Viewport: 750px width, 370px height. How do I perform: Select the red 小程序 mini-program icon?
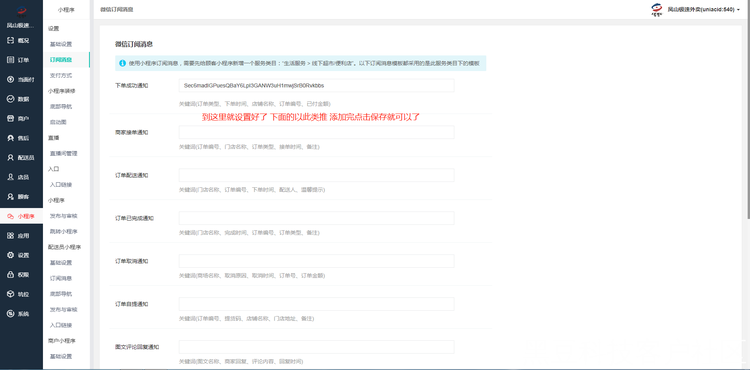pyautogui.click(x=11, y=217)
